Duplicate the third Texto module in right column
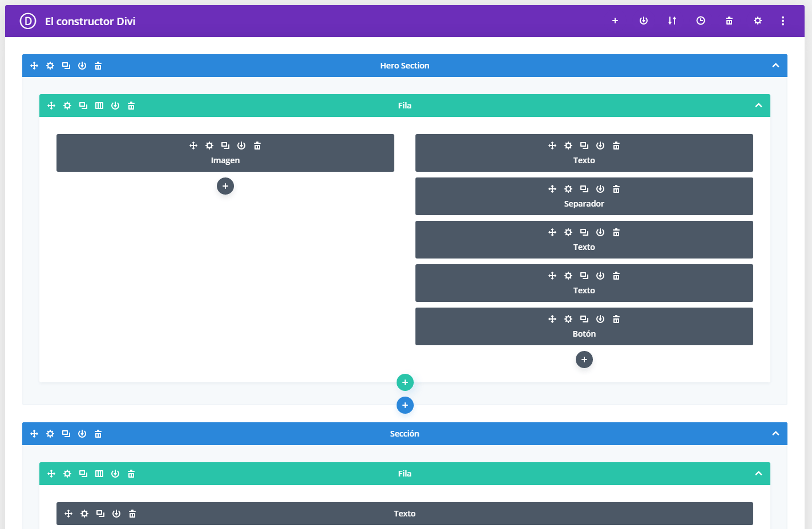Screen dimensions: 812x529 click(x=584, y=276)
